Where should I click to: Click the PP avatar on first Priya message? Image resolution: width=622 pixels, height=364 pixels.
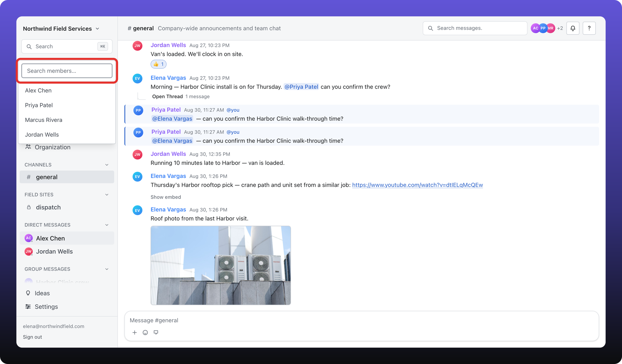tap(138, 110)
